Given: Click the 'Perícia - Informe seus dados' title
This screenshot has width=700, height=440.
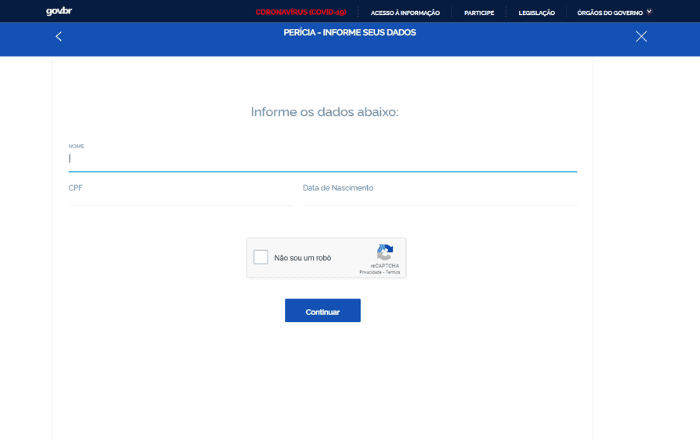Looking at the screenshot, I should point(349,32).
